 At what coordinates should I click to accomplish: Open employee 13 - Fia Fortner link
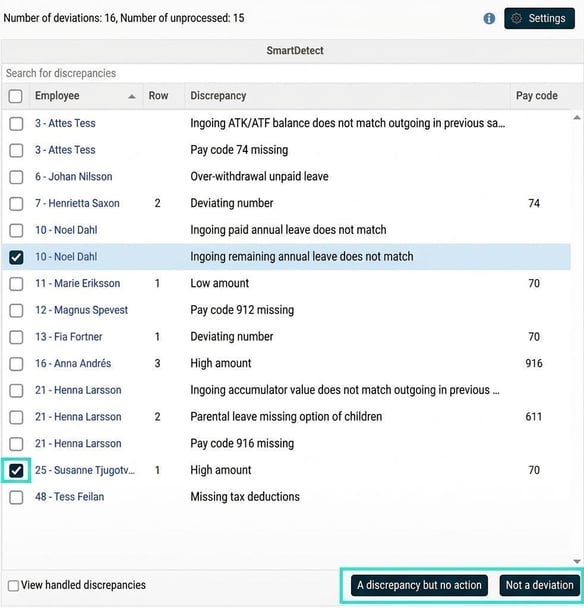click(69, 337)
